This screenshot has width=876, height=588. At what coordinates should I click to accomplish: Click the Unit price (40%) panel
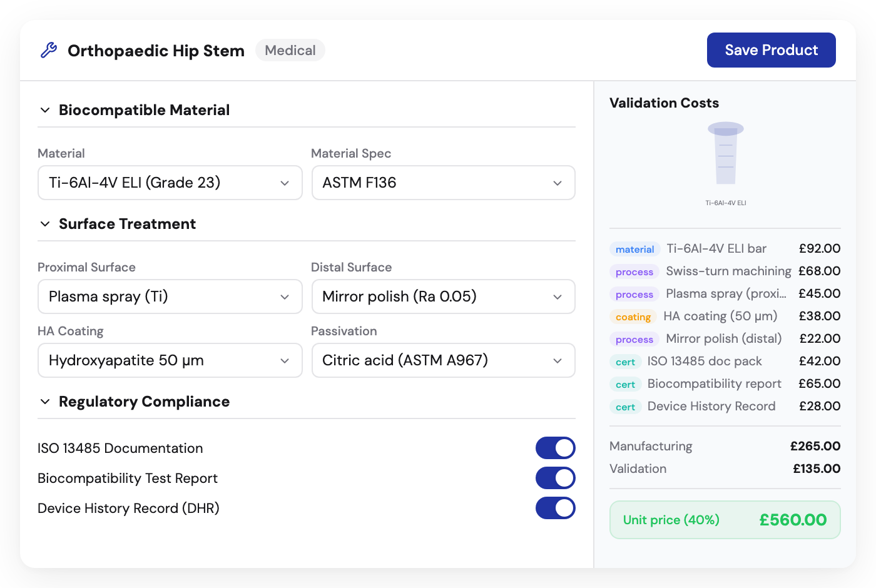(x=725, y=520)
